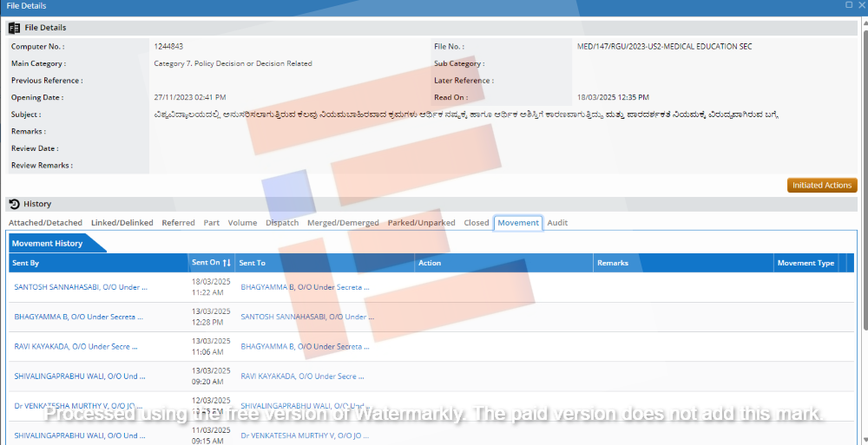This screenshot has width=868, height=445.
Task: Open the Initiated Actions button
Action: pos(821,185)
